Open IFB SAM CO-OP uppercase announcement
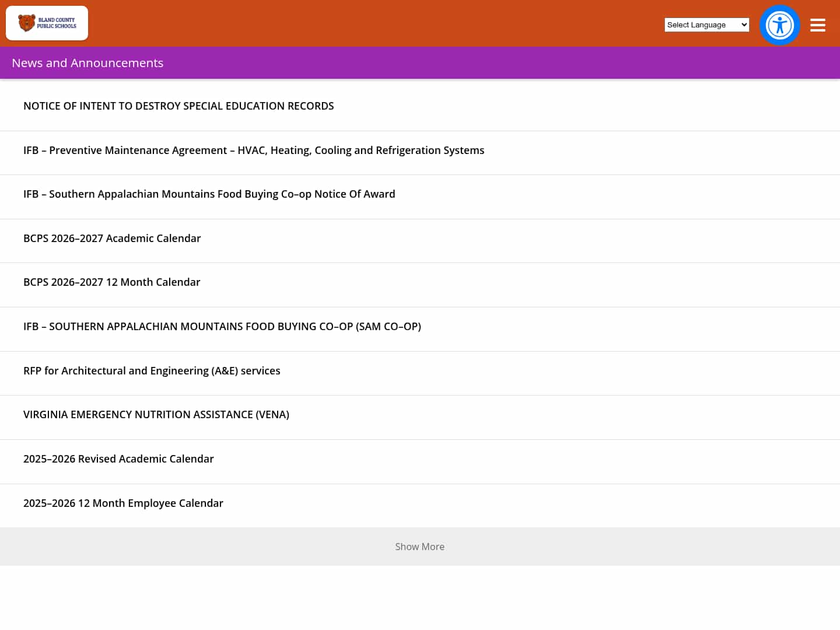The height and width of the screenshot is (630, 840). 222,326
